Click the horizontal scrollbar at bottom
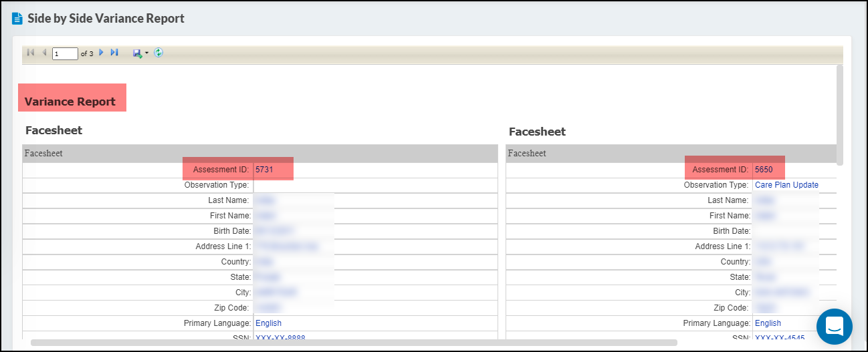This screenshot has height=352, width=868. tap(354, 343)
